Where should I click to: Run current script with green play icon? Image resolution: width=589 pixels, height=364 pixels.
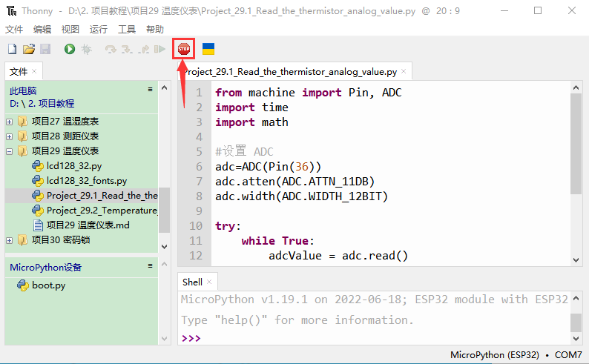tap(70, 49)
